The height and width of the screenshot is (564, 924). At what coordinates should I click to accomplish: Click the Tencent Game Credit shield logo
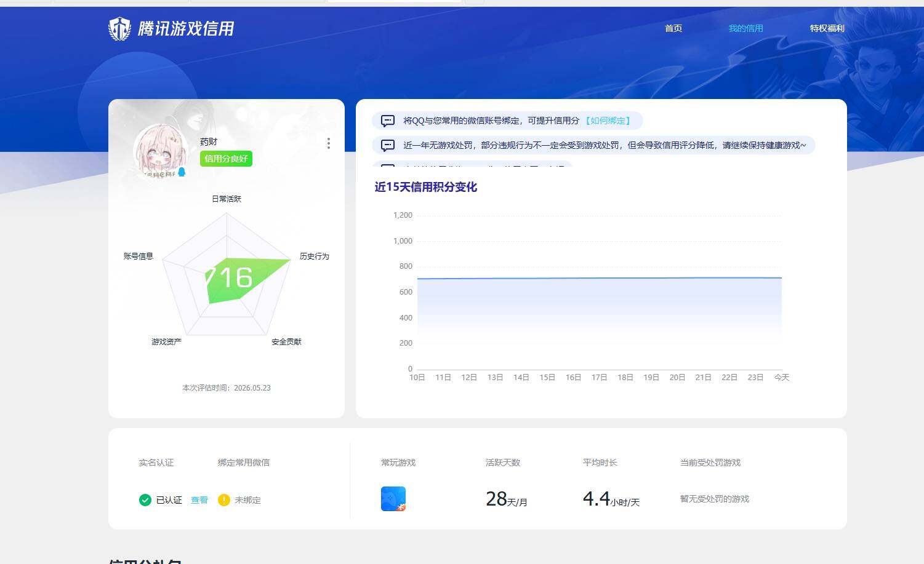coord(119,29)
